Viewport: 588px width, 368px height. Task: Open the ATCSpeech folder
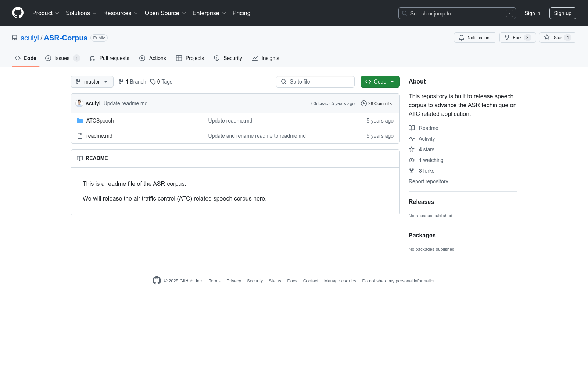100,121
